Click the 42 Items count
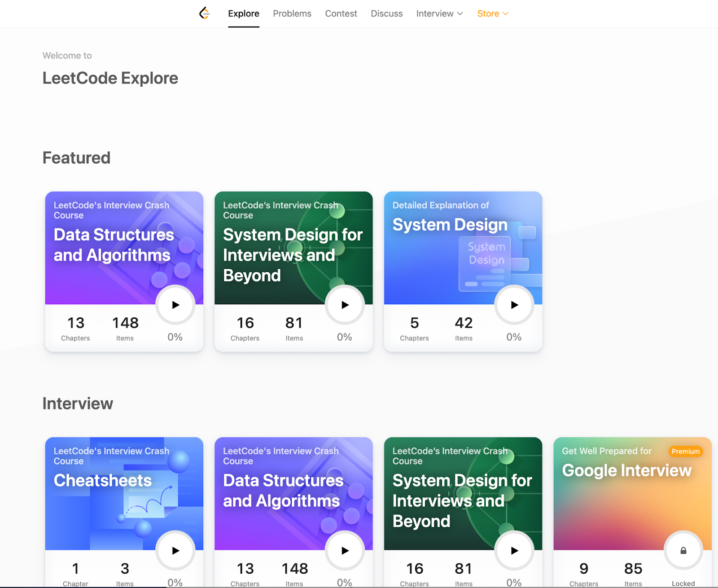The image size is (718, 588). [464, 328]
